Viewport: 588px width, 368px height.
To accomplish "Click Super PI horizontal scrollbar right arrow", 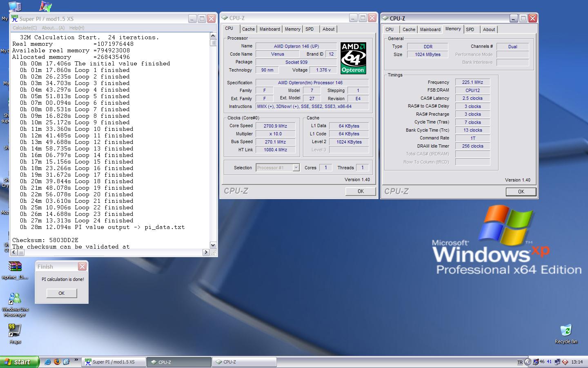I will point(206,252).
